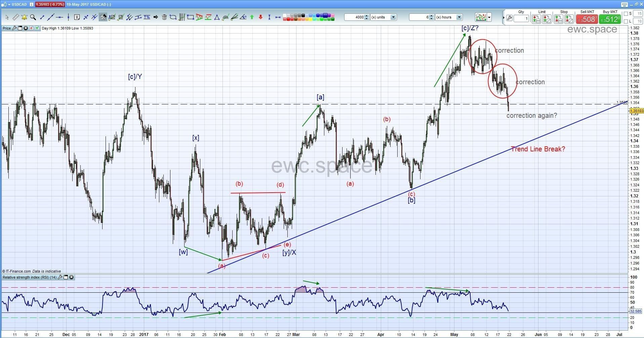Expand the indicators chart dropdown arrow

pos(489,17)
